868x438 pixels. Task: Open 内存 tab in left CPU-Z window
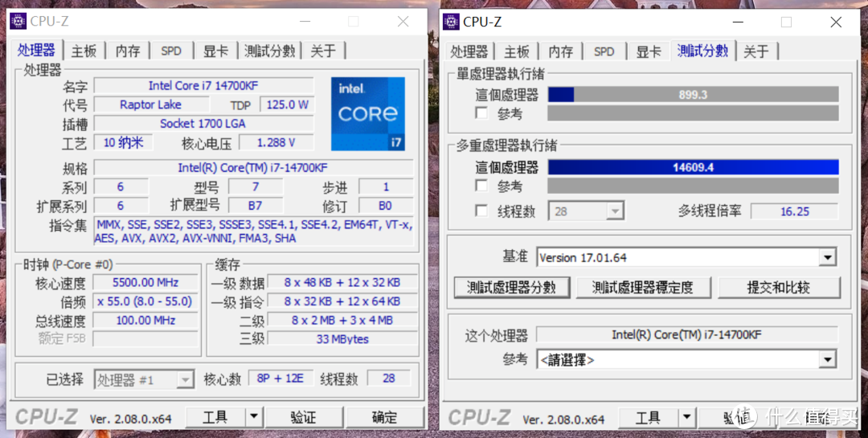127,51
